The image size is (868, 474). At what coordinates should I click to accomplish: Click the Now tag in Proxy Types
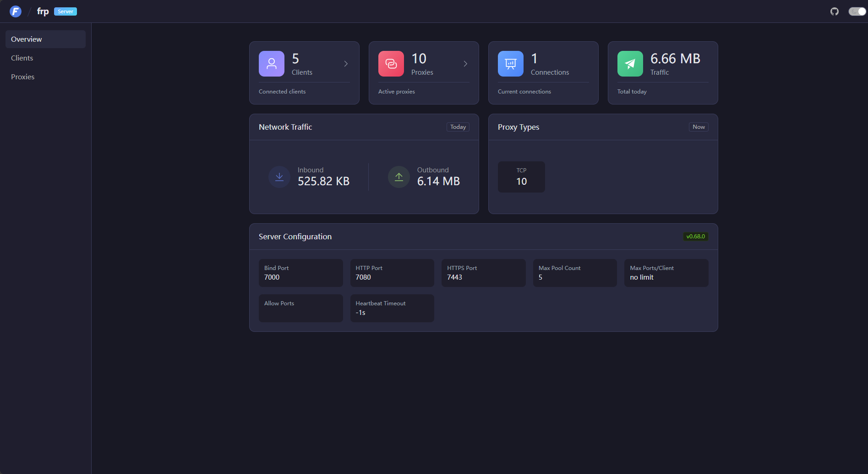pos(699,127)
